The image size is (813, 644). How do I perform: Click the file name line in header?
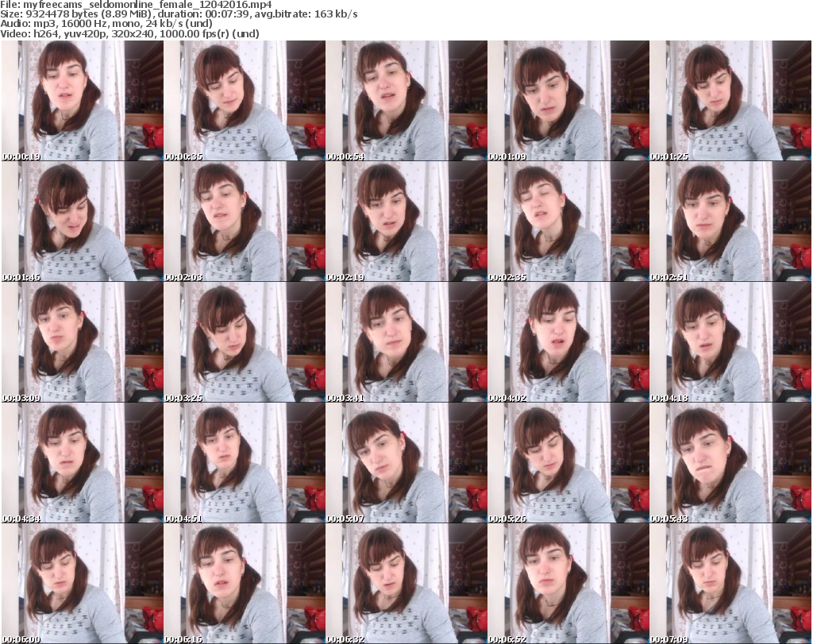pos(137,5)
